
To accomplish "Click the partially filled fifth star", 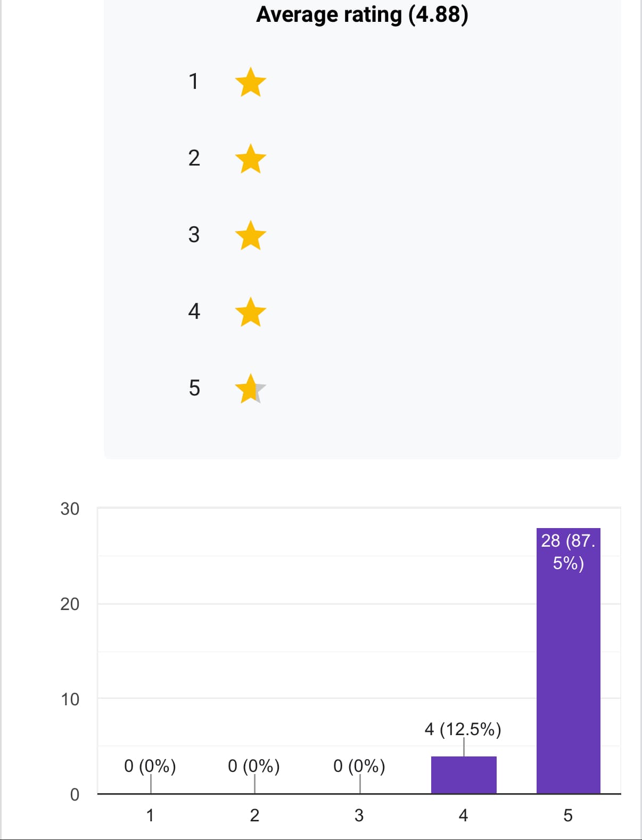I will [x=250, y=389].
